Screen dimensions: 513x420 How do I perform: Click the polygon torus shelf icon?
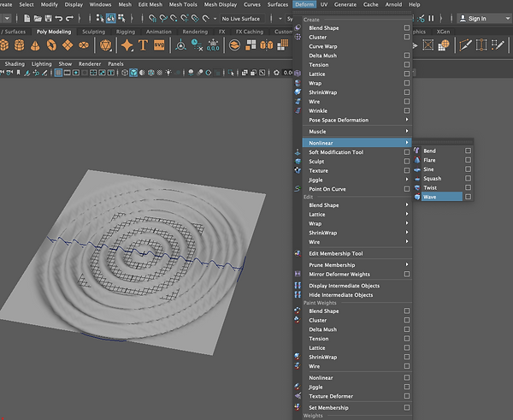point(51,44)
